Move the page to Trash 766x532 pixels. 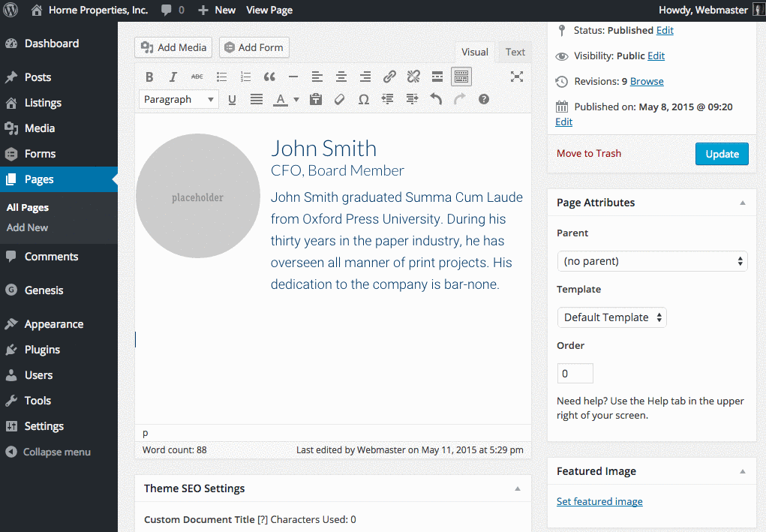click(x=589, y=153)
